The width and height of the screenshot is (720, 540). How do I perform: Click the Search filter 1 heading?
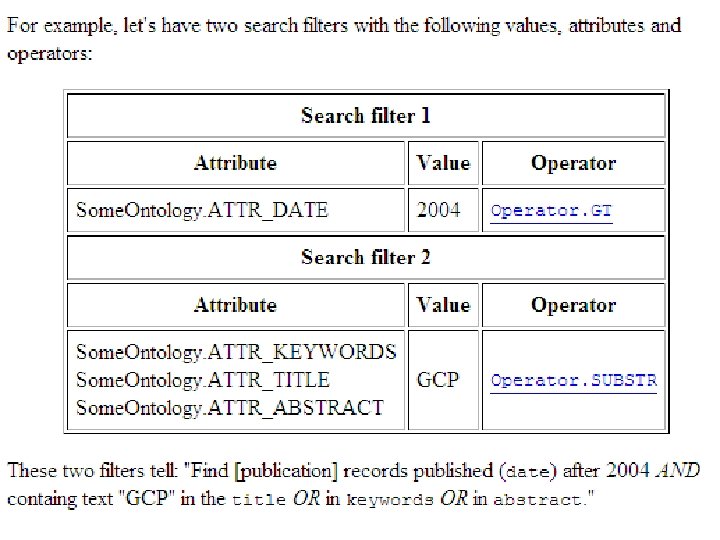365,116
